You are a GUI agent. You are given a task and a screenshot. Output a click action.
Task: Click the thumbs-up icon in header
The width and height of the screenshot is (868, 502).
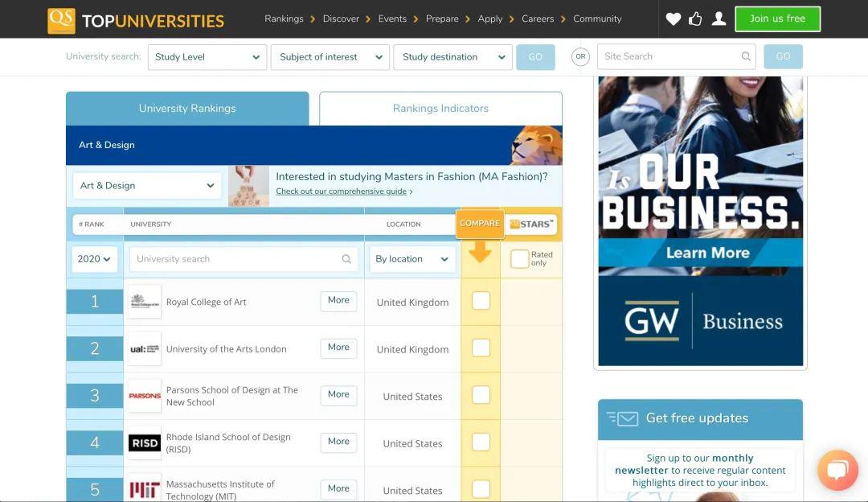(695, 19)
